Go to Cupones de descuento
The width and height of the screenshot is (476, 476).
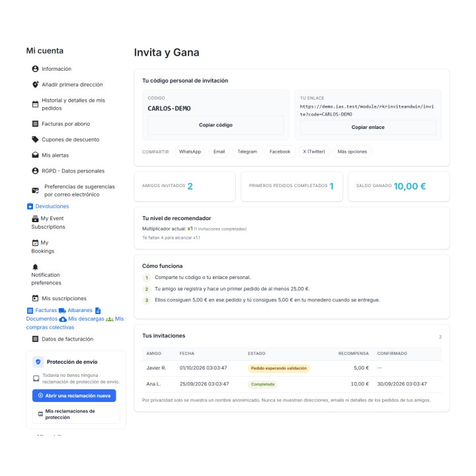71,139
